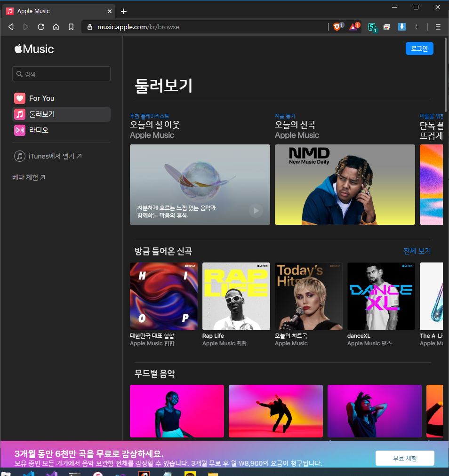Click the 라디오 broadcast icon
The image size is (449, 476).
(20, 130)
